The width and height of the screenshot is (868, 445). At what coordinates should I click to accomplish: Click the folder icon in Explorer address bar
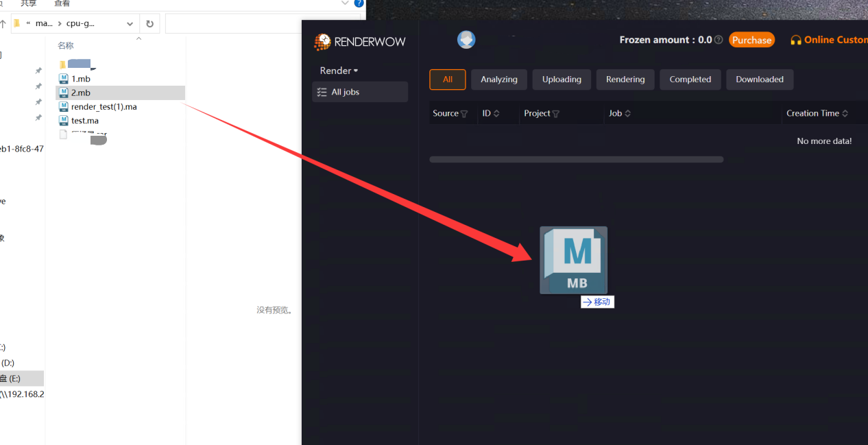point(16,23)
